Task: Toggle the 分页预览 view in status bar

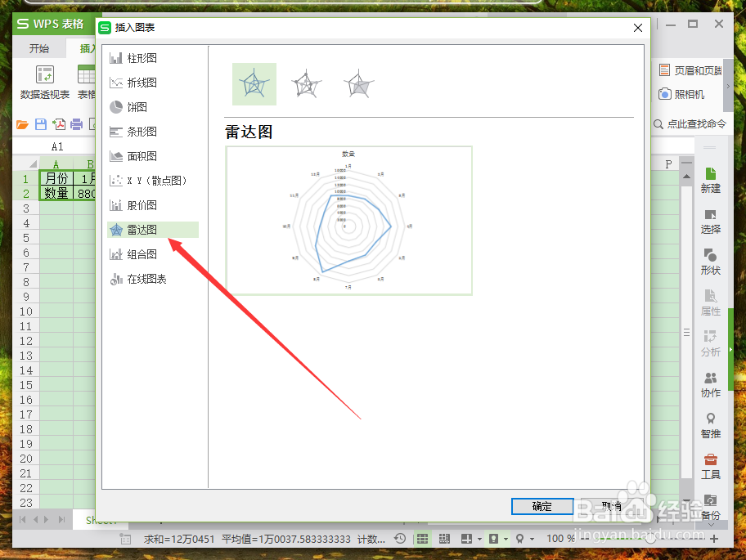Action: click(443, 538)
